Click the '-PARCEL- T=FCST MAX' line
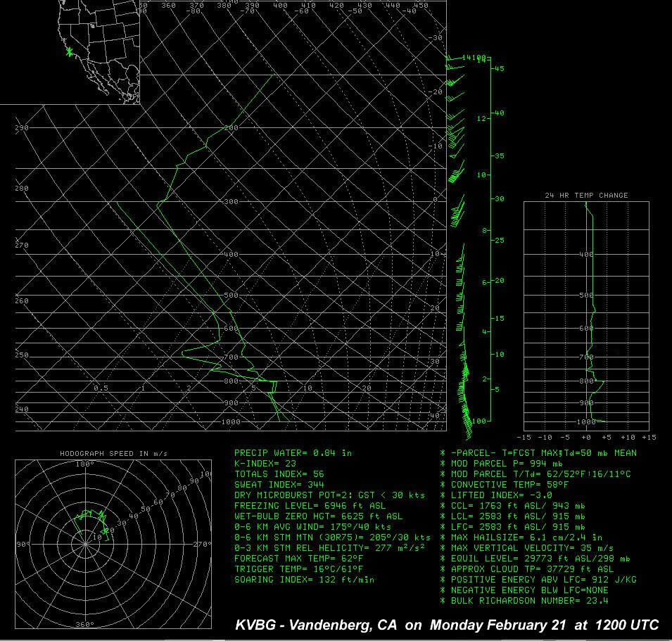The image size is (672, 641). 538,453
